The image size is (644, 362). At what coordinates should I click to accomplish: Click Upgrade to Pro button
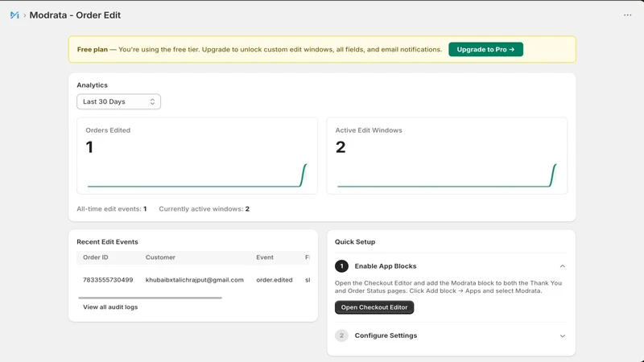485,49
